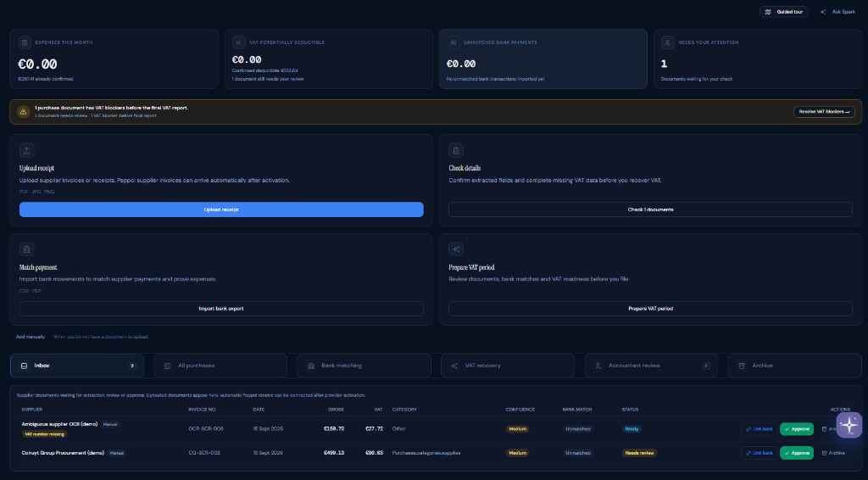Click the Date column header
Screen dimensions: 868x480
[x=259, y=409]
